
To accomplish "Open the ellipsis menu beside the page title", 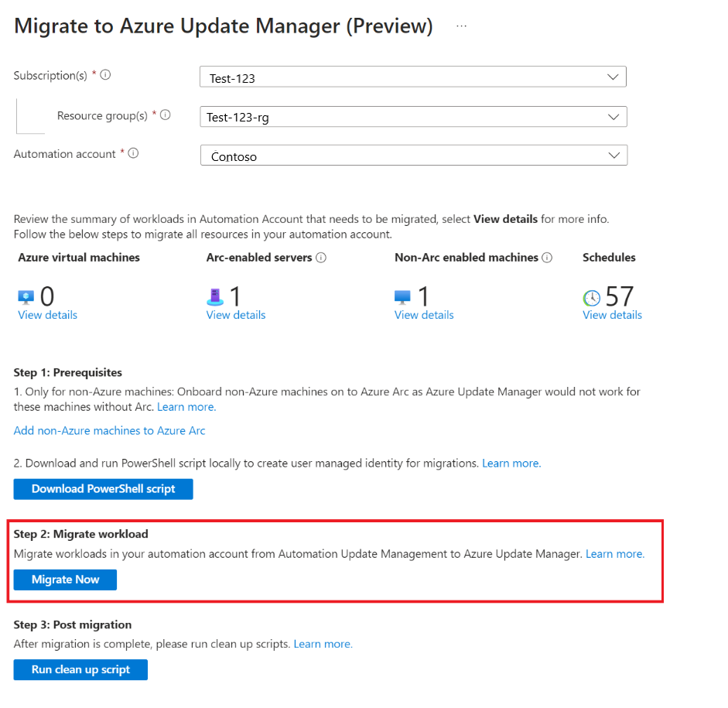I will [x=461, y=26].
